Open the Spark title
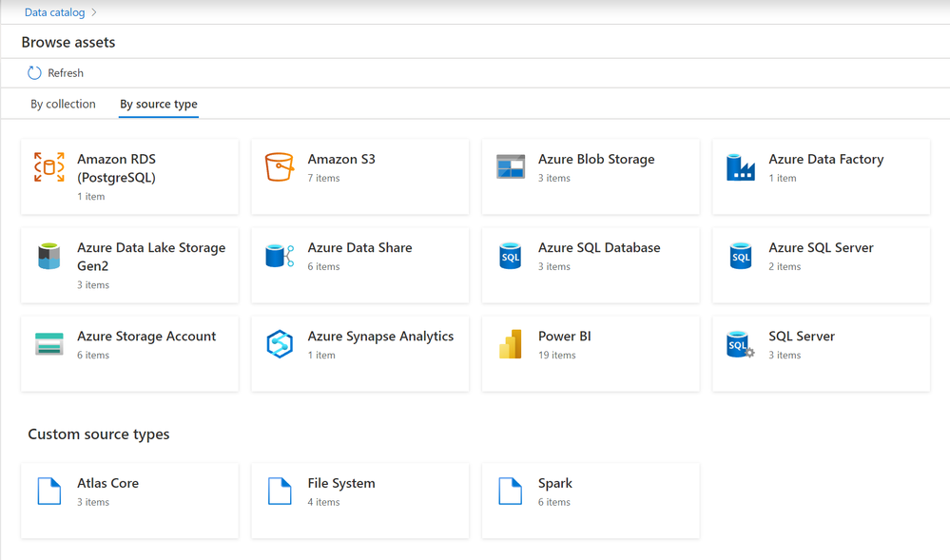 (x=555, y=483)
